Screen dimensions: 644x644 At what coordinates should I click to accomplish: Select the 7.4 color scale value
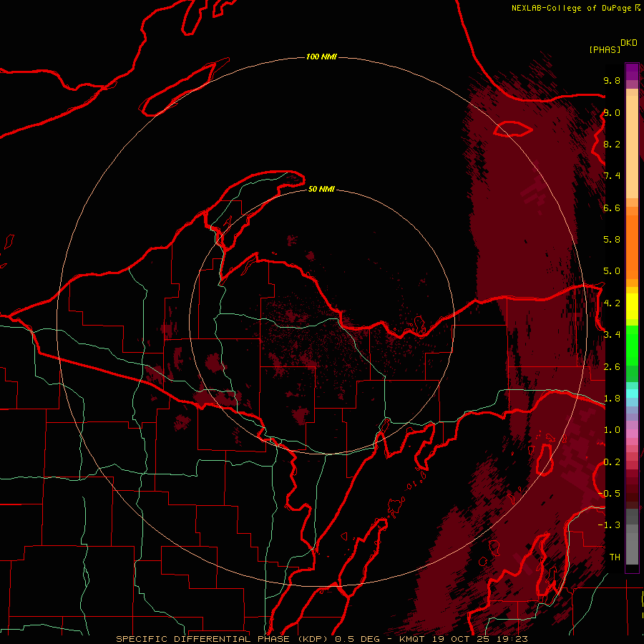612,176
